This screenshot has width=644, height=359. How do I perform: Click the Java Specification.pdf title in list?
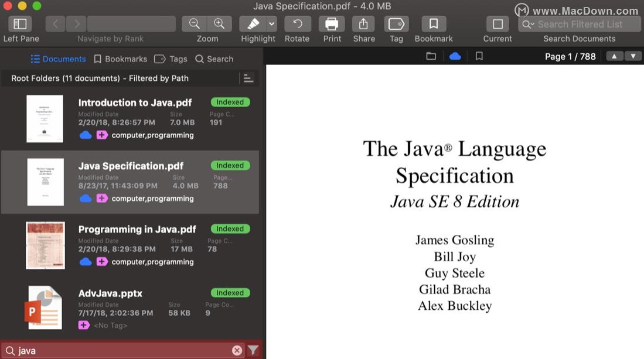point(131,166)
